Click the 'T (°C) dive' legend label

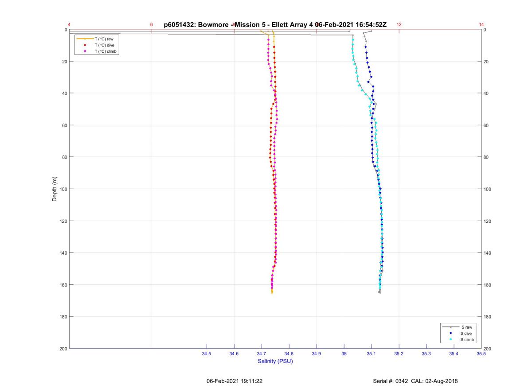pos(104,45)
